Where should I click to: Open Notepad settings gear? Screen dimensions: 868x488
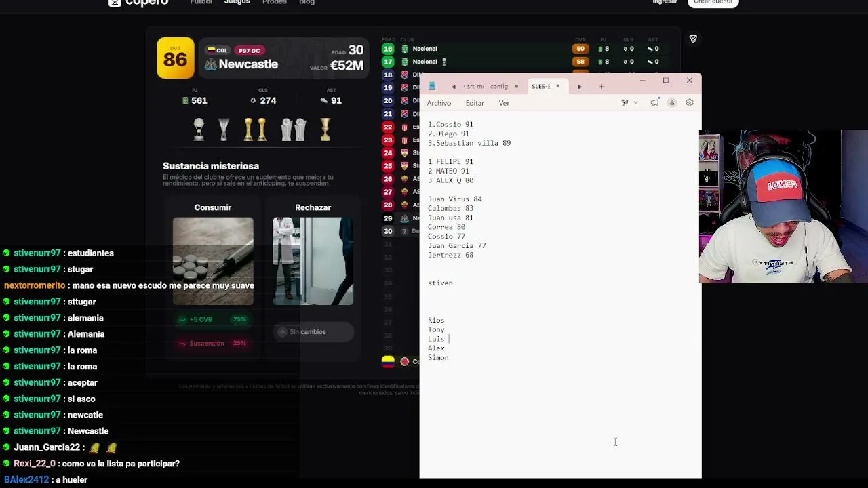[690, 102]
